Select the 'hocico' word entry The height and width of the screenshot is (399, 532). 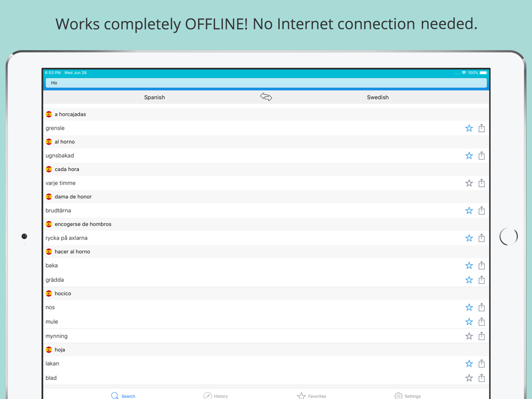[63, 294]
